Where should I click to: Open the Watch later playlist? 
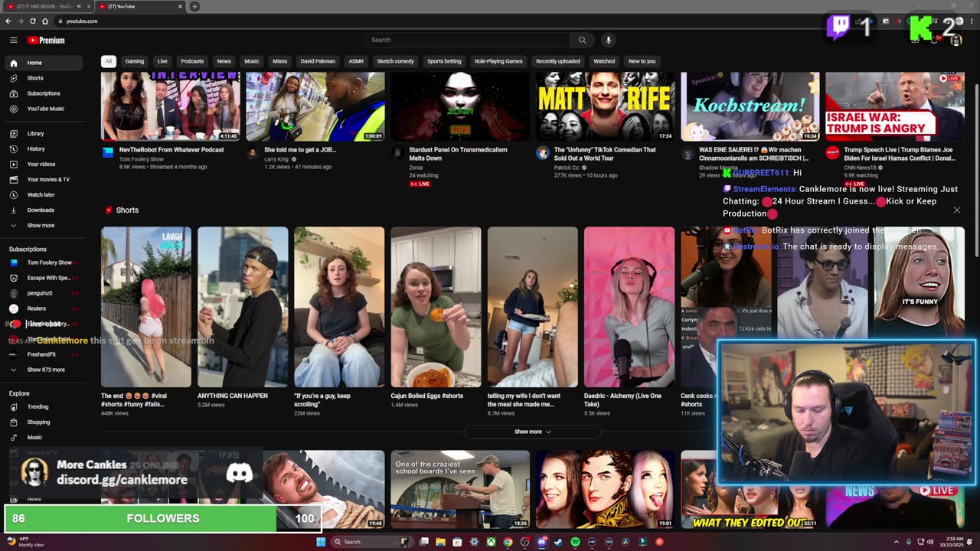[x=43, y=194]
